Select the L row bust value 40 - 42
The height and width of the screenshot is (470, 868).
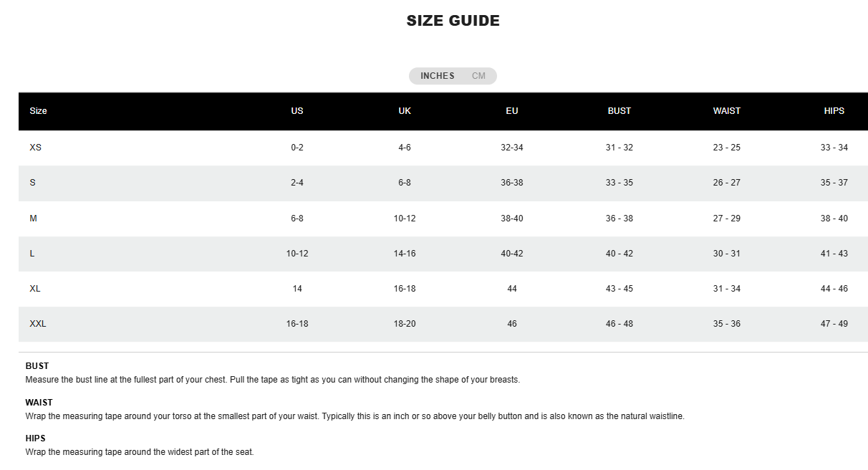tap(619, 254)
